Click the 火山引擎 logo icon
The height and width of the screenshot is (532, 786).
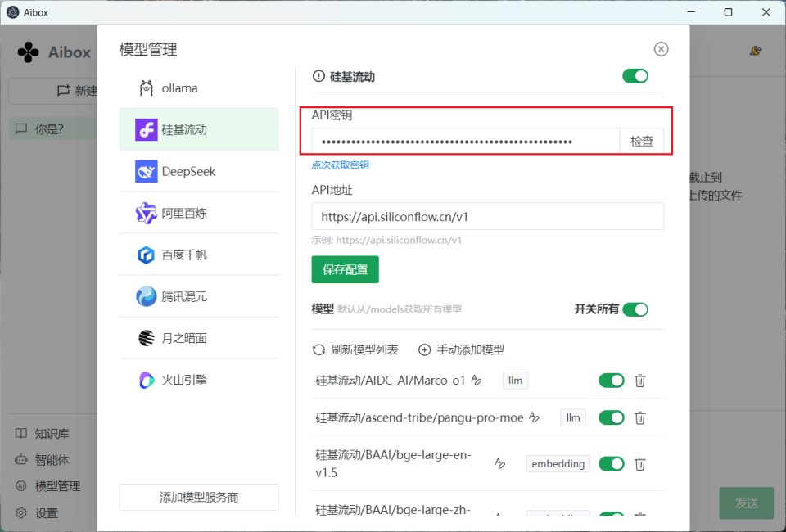point(147,381)
